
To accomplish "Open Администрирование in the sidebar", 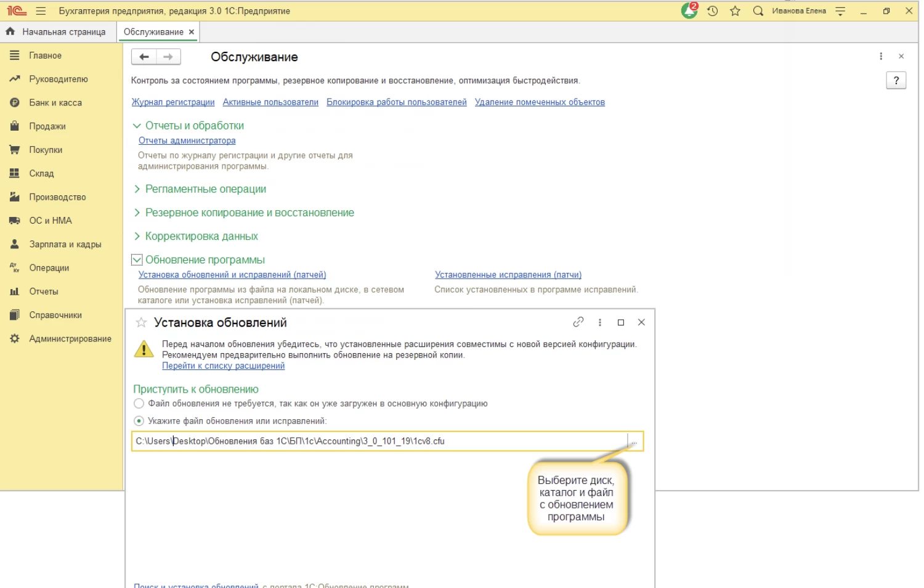I will click(x=70, y=339).
